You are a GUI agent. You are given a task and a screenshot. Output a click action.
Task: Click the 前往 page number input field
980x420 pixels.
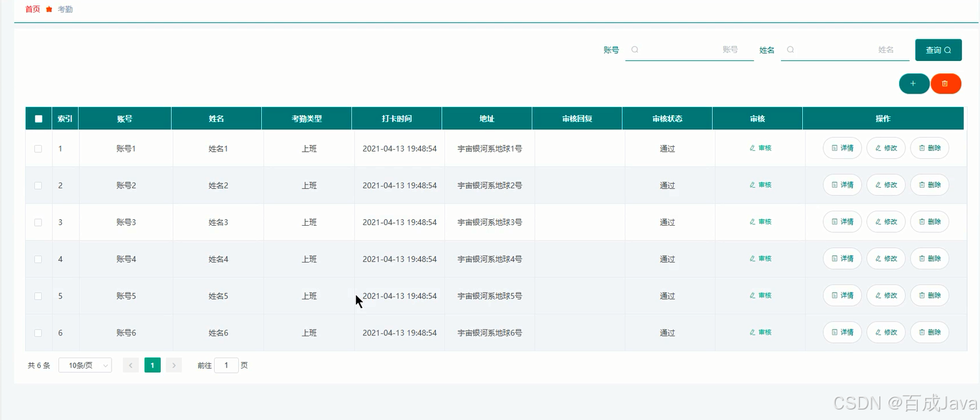pyautogui.click(x=226, y=365)
